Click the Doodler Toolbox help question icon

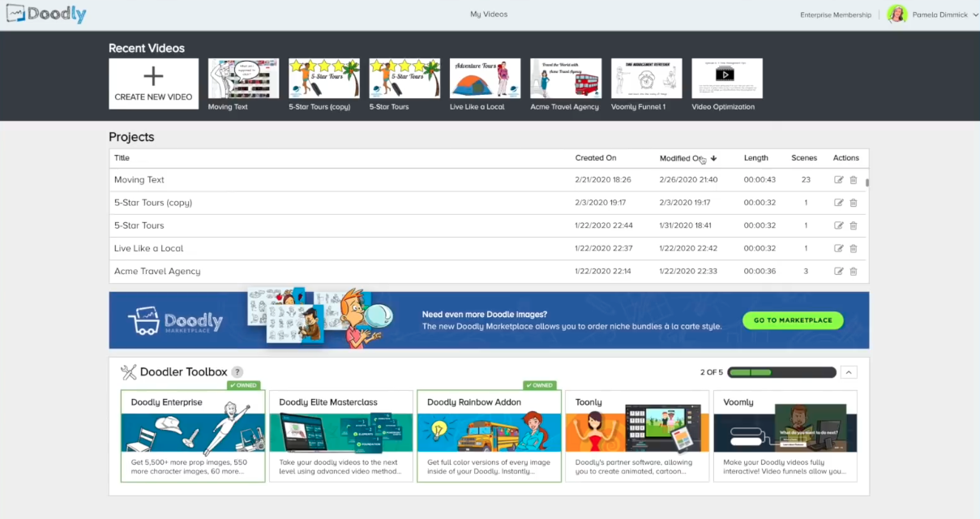237,372
